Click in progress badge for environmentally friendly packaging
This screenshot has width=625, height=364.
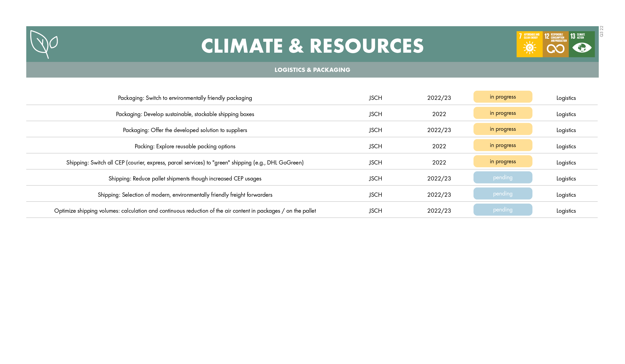click(x=502, y=97)
